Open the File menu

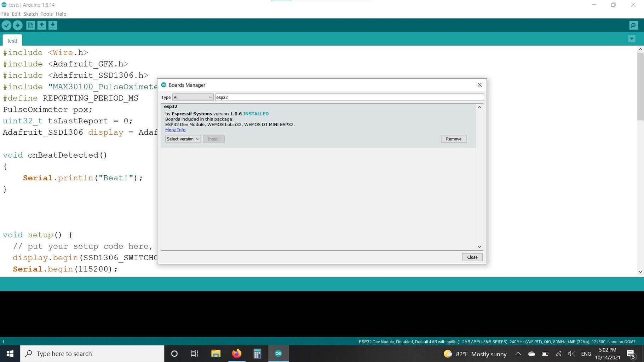5,14
